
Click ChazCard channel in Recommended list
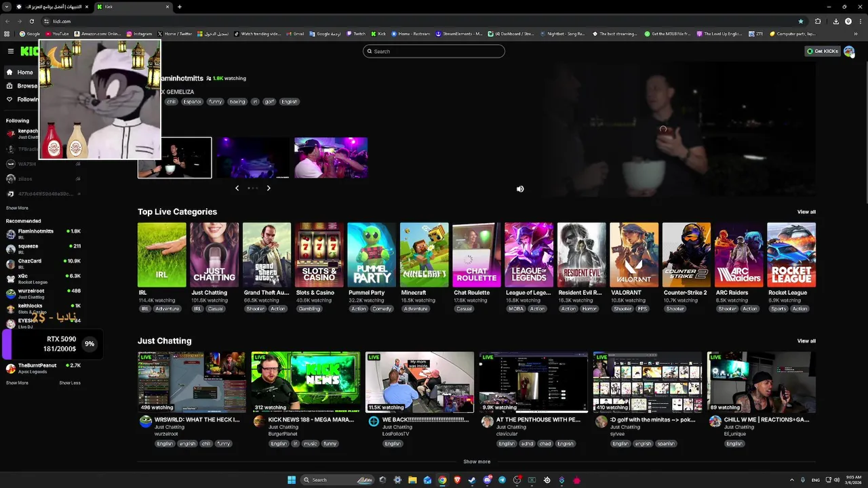(43, 264)
